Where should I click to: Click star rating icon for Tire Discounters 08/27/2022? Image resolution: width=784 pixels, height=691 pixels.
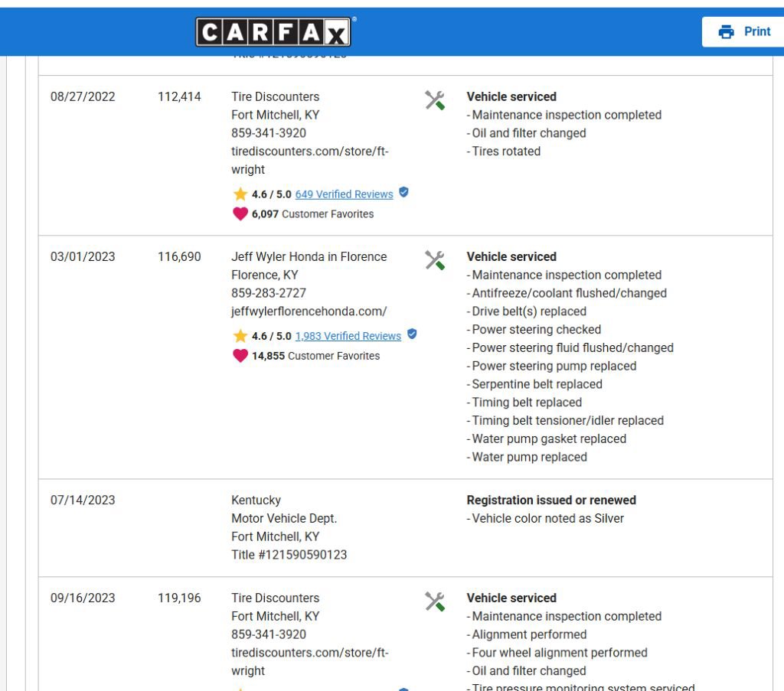[x=240, y=194]
